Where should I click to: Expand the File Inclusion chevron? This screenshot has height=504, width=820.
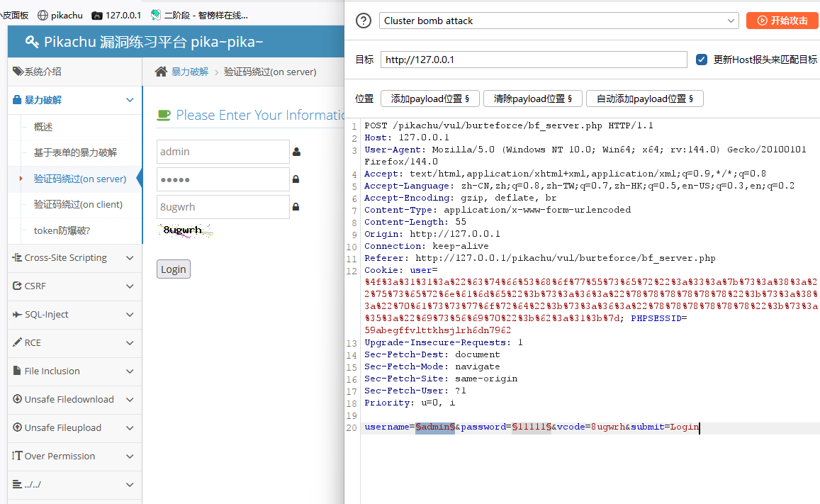coord(130,371)
